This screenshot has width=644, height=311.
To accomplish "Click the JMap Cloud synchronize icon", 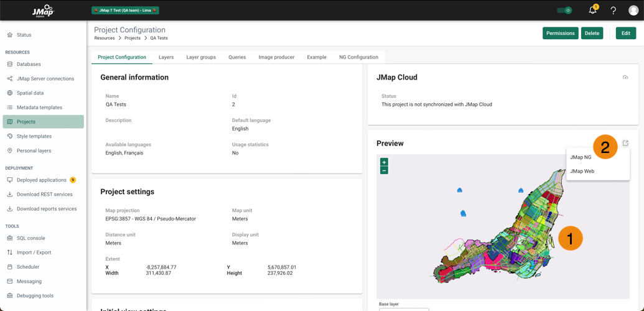I will click(x=625, y=78).
